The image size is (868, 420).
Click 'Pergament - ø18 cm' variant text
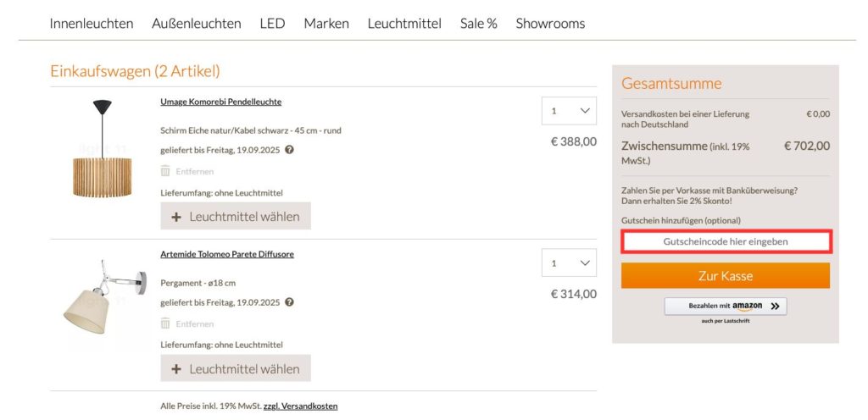tap(198, 283)
